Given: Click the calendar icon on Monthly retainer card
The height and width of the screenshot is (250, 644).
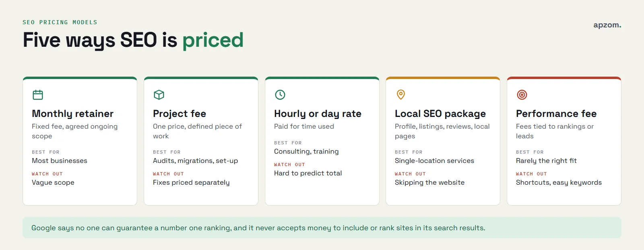Looking at the screenshot, I should click(x=37, y=95).
